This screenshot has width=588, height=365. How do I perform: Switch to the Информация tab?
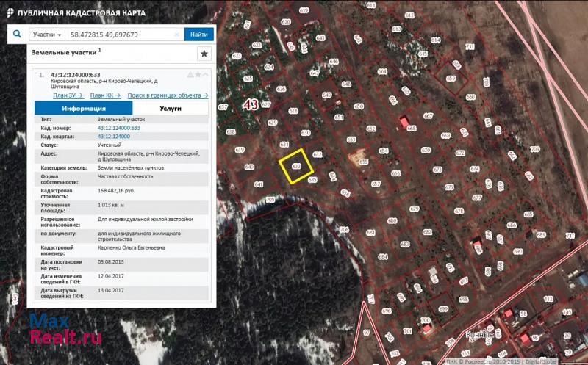[83, 108]
